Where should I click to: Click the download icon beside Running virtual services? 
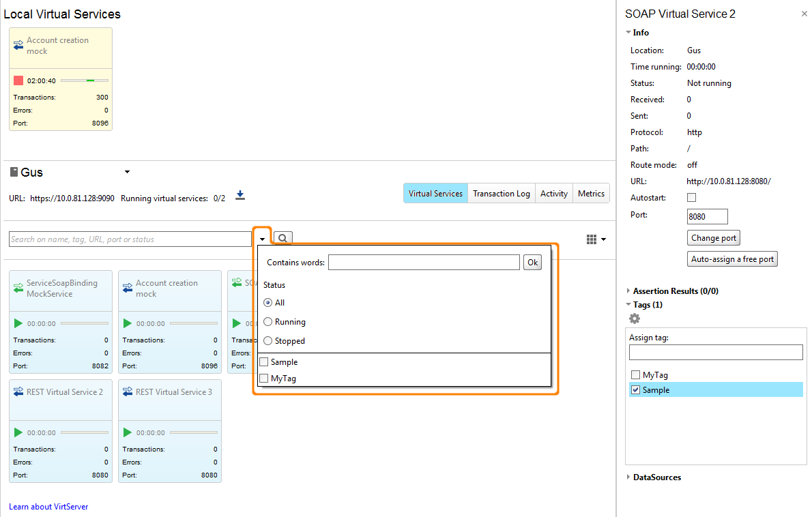coord(240,196)
